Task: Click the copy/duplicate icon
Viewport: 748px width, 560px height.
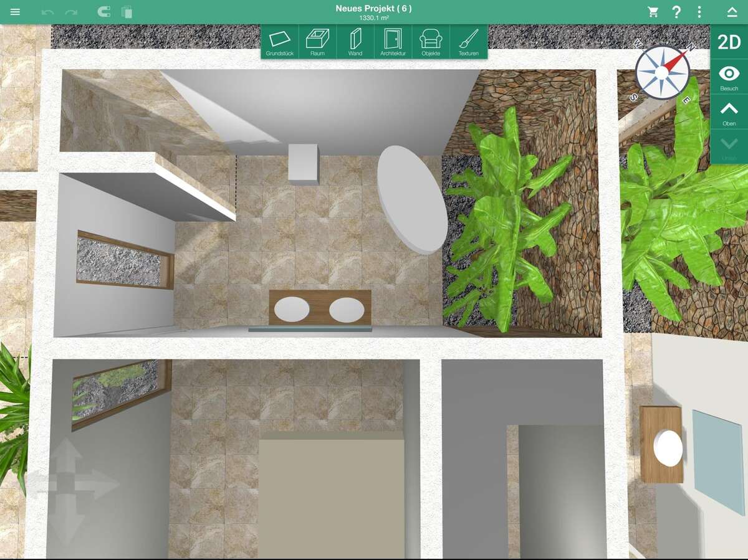Action: tap(127, 12)
